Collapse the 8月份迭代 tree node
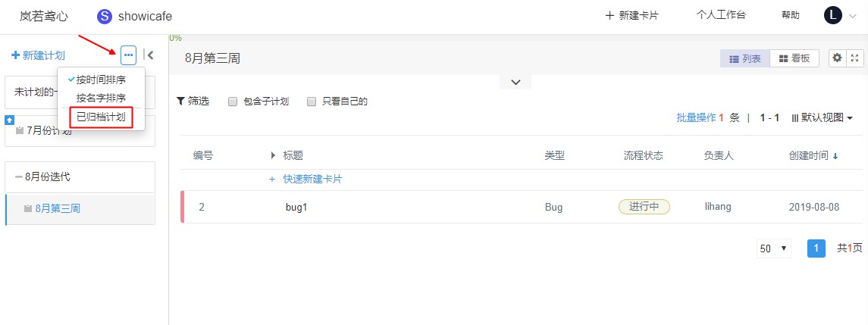Image resolution: width=868 pixels, height=325 pixels. click(x=19, y=177)
